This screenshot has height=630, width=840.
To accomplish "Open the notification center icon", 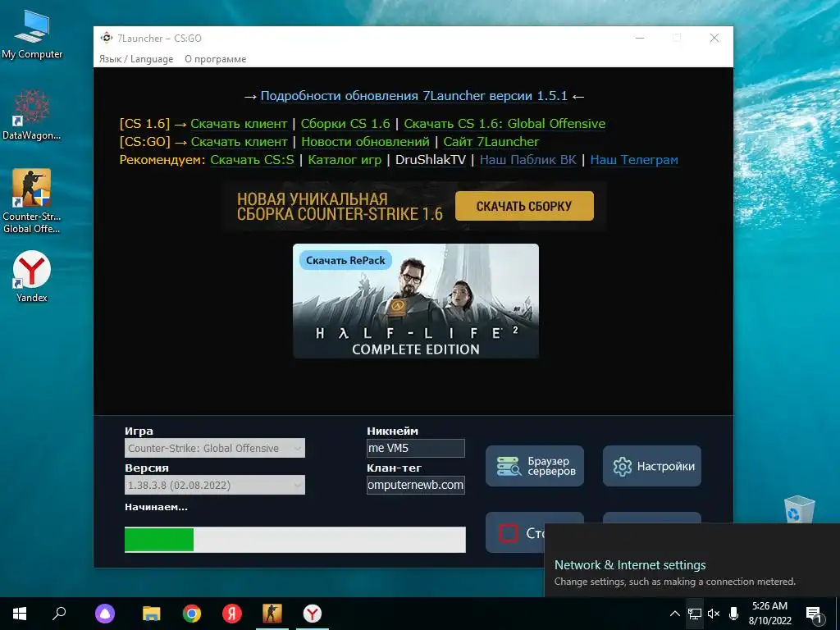I will coord(813,614).
